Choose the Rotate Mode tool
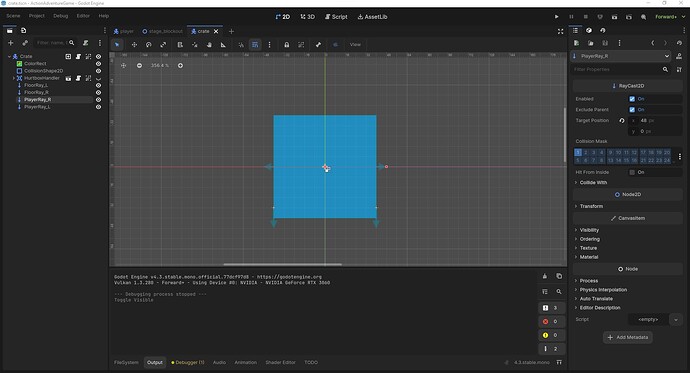 point(149,44)
